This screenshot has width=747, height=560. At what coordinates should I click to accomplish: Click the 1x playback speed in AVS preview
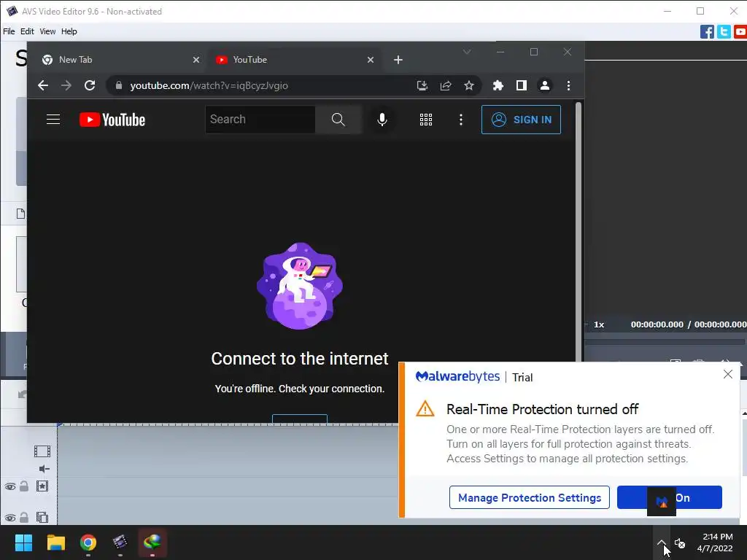click(x=599, y=324)
